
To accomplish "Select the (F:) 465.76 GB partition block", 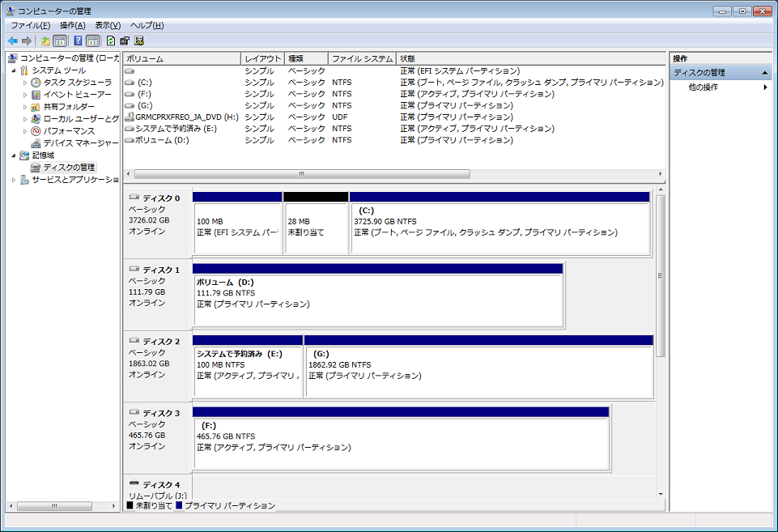I will pyautogui.click(x=401, y=439).
